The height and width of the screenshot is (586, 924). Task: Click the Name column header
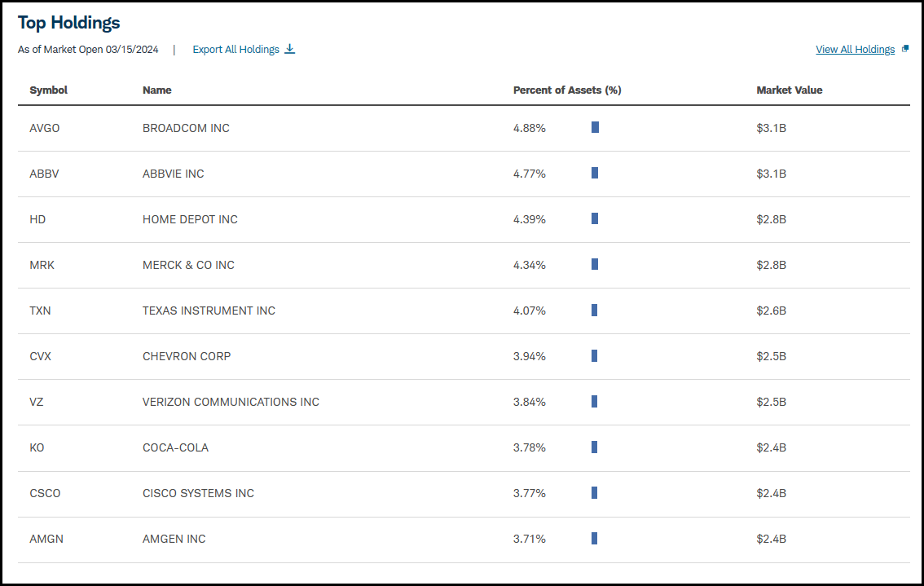point(156,90)
